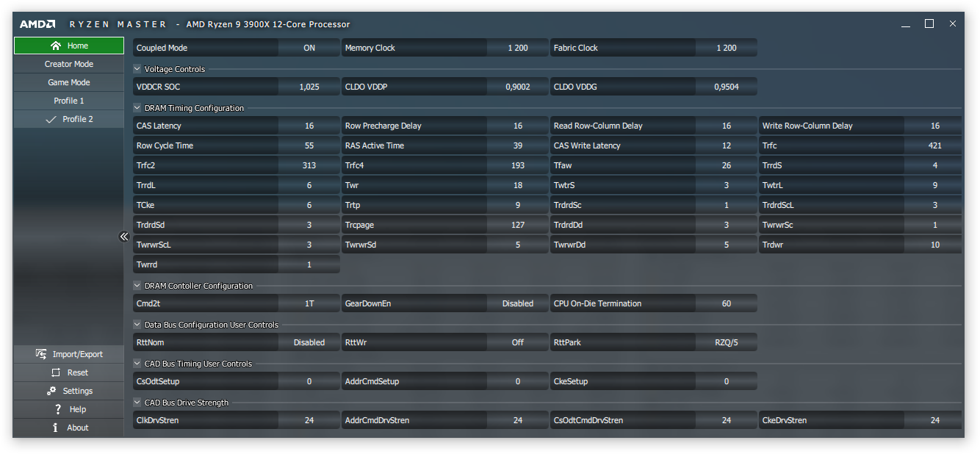Viewport: 980px width, 454px height.
Task: Click Trfc4 value 193
Action: (x=518, y=165)
